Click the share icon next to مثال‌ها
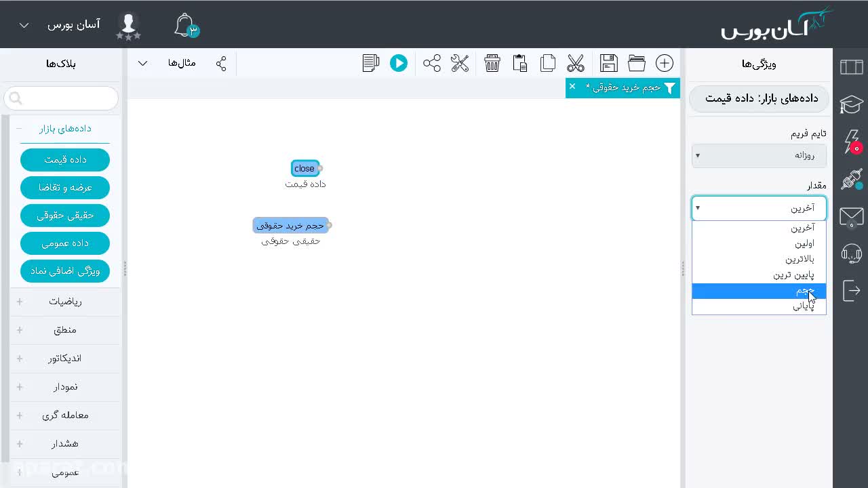The image size is (868, 488). [x=221, y=63]
